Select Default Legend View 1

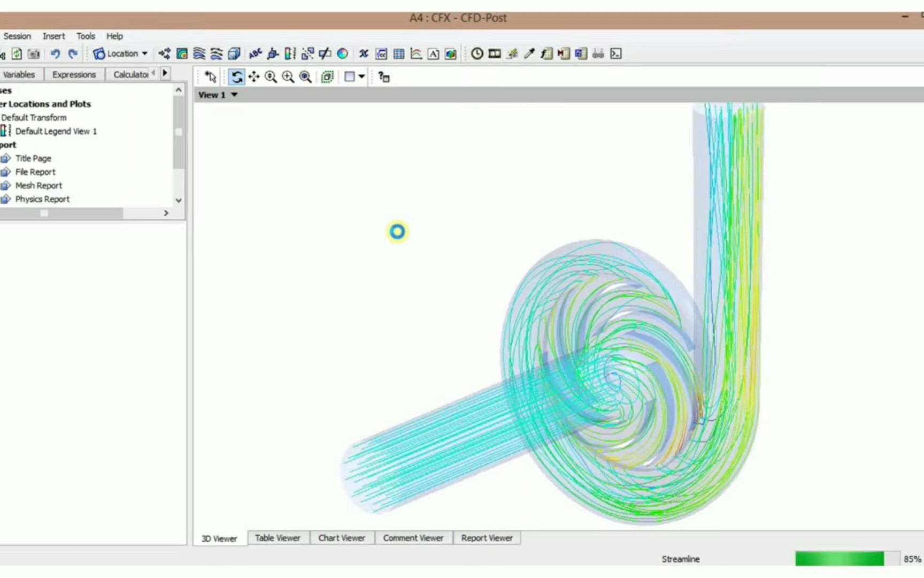(56, 131)
